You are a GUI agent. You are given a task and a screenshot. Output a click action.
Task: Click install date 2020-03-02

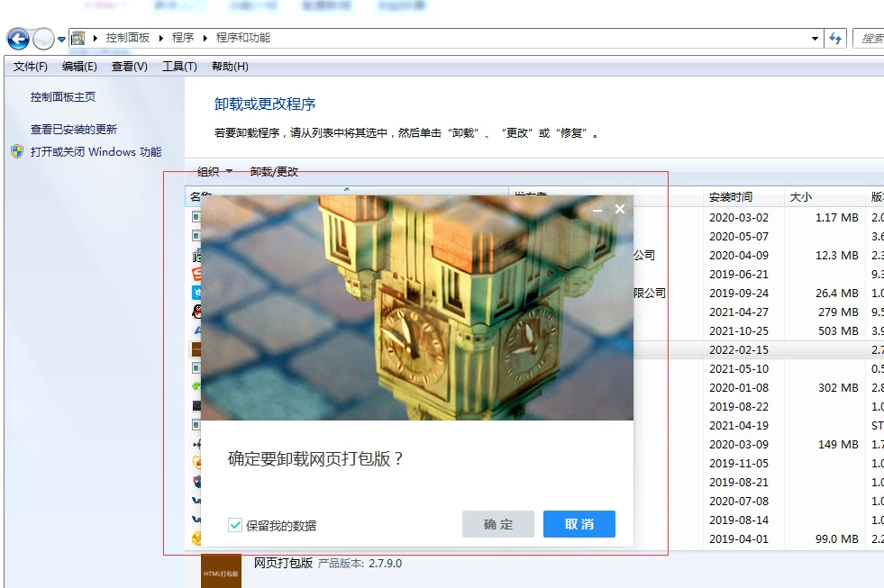[x=739, y=217]
